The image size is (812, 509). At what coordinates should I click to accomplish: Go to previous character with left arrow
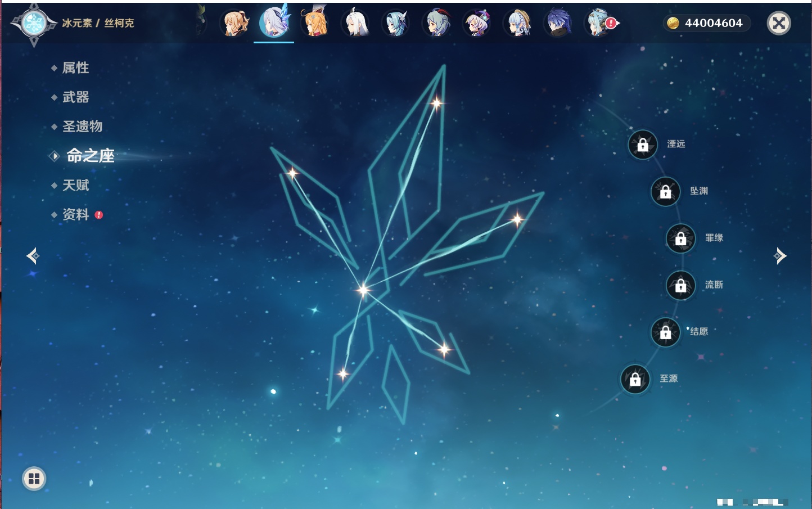(33, 256)
